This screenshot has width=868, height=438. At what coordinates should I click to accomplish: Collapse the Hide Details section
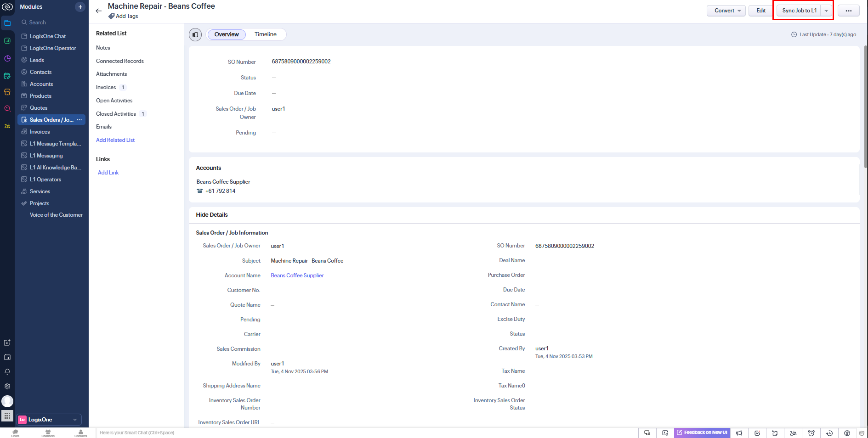212,215
